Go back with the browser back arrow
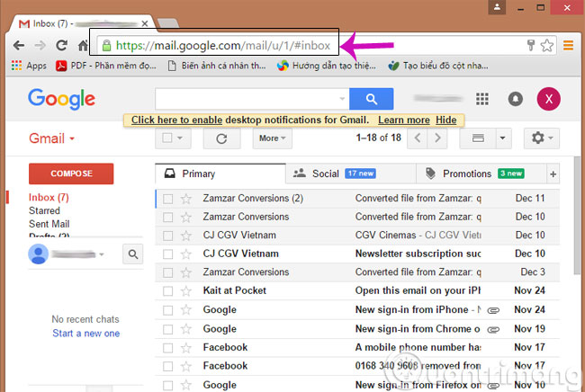 (19, 46)
